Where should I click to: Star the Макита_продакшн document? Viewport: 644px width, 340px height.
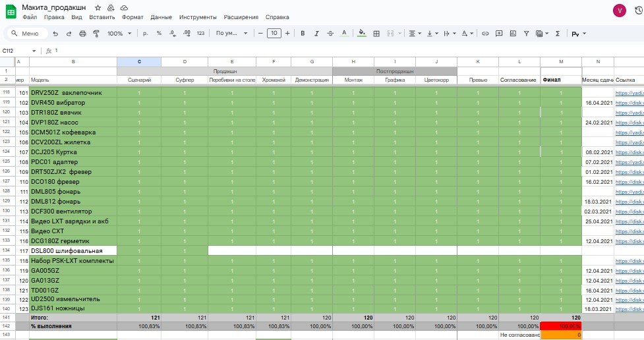tap(98, 7)
